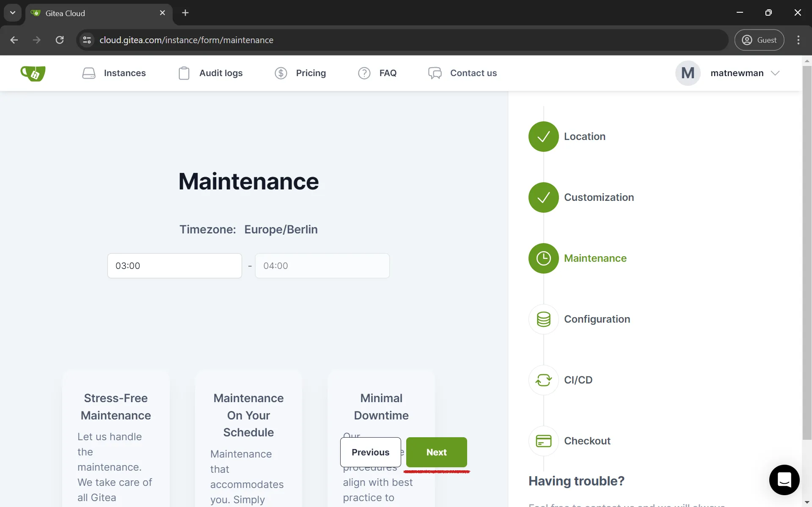Click the completed Location step checkmark

coord(543,136)
